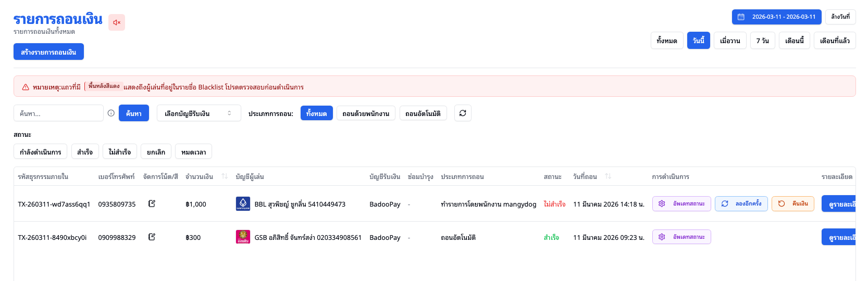This screenshot has width=868, height=281.
Task: Sort by วันที่ถอน column arrows
Action: [x=608, y=176]
